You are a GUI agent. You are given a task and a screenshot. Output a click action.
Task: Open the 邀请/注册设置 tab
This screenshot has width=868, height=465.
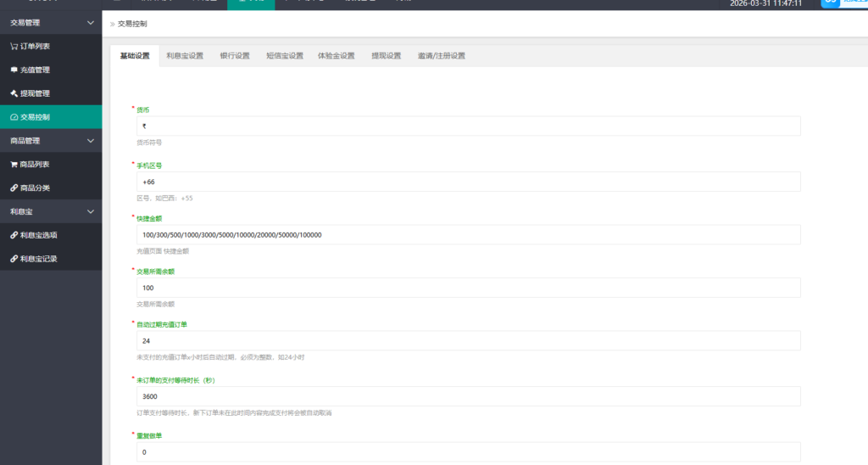point(441,56)
